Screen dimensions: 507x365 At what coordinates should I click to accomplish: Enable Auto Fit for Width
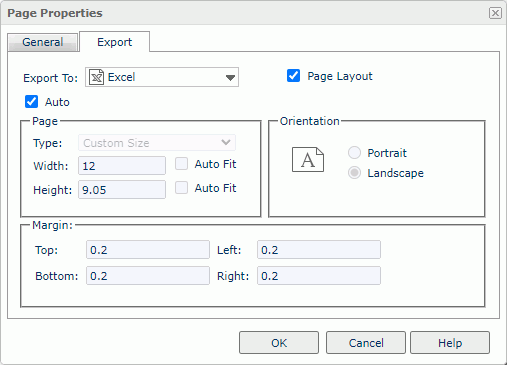pos(181,164)
